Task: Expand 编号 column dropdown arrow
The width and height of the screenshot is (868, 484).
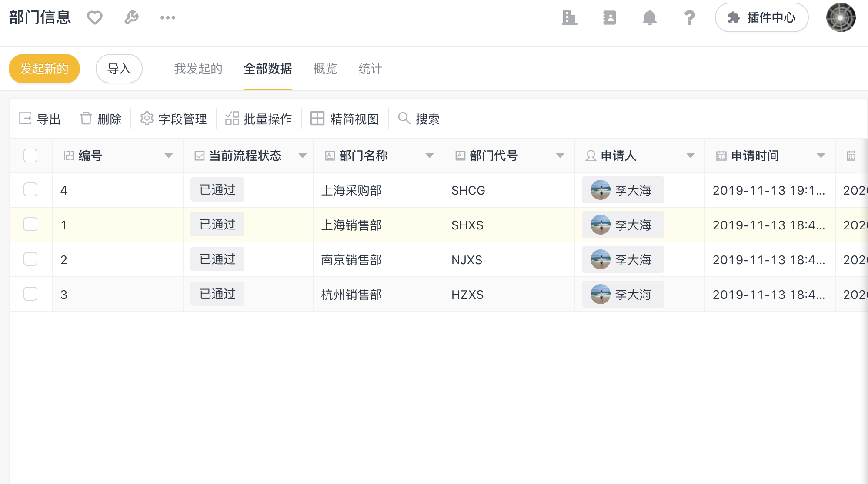Action: coord(169,156)
